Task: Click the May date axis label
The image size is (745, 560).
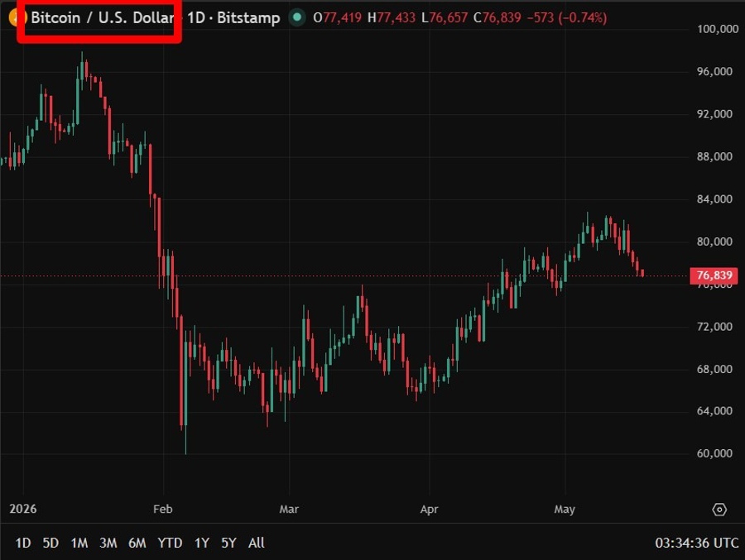Action: (565, 510)
